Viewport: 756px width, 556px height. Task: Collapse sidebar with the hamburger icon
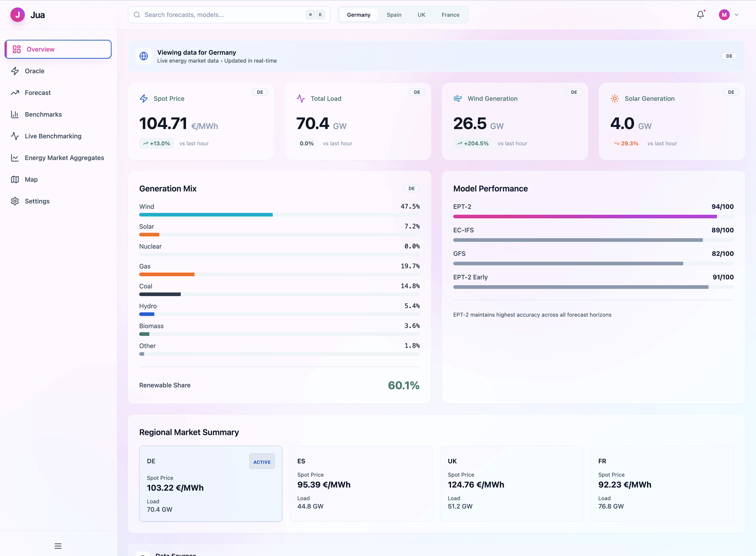(58, 546)
